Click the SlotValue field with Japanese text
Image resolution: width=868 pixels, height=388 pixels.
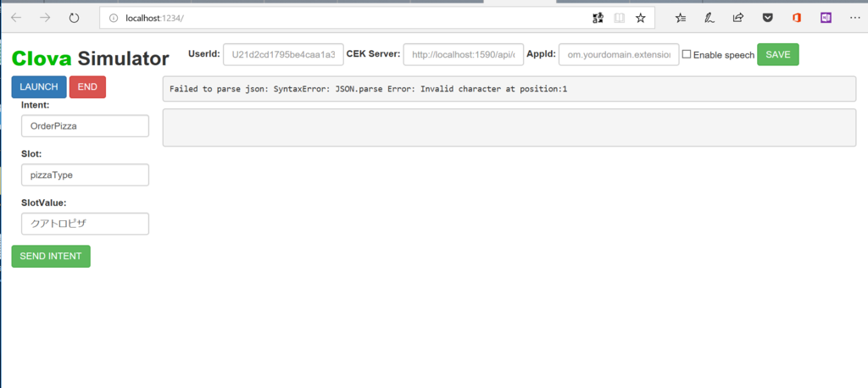(86, 224)
